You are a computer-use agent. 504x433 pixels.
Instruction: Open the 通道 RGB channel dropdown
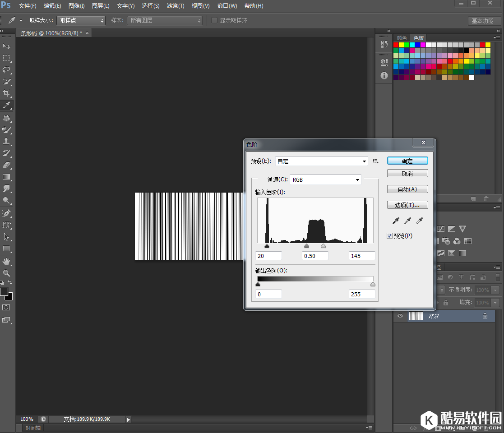(x=325, y=180)
